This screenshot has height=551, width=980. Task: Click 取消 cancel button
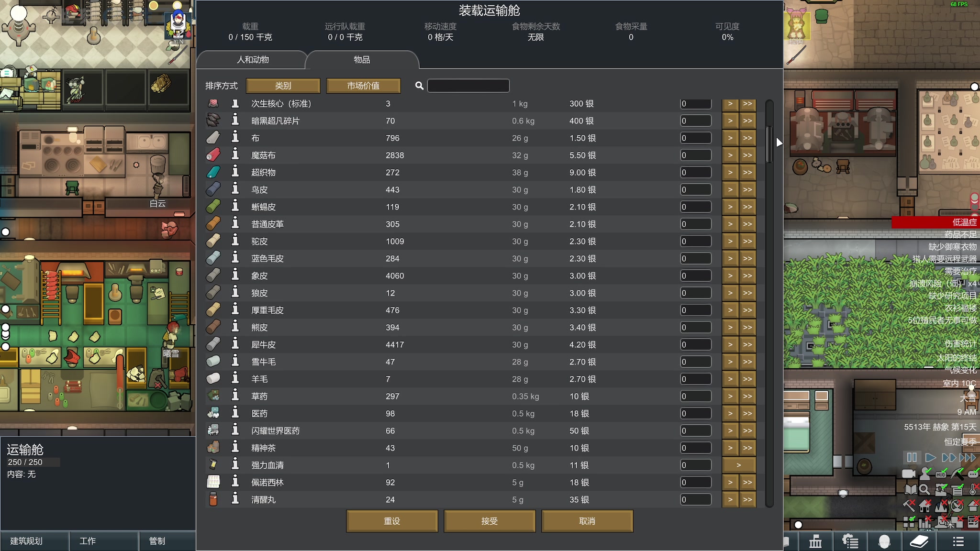point(587,521)
